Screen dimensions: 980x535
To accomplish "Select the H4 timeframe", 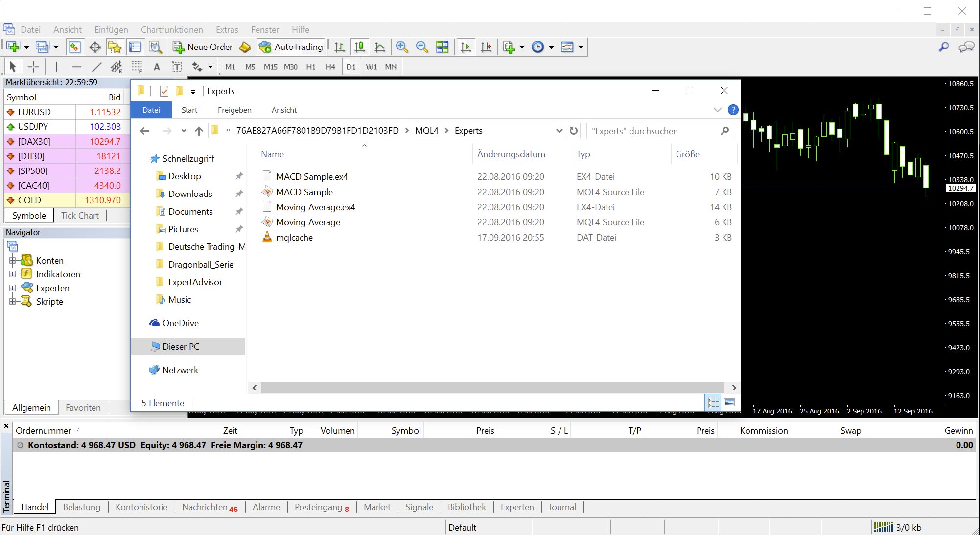I will point(330,67).
